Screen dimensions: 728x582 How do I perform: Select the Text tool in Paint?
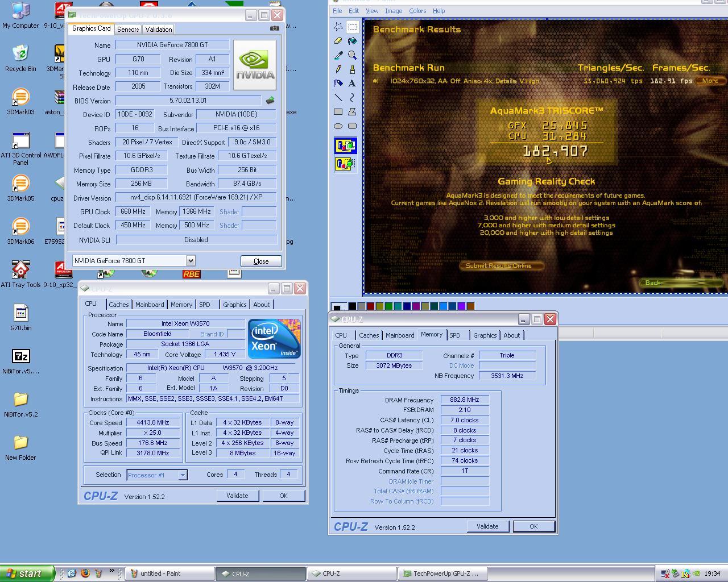coord(353,84)
